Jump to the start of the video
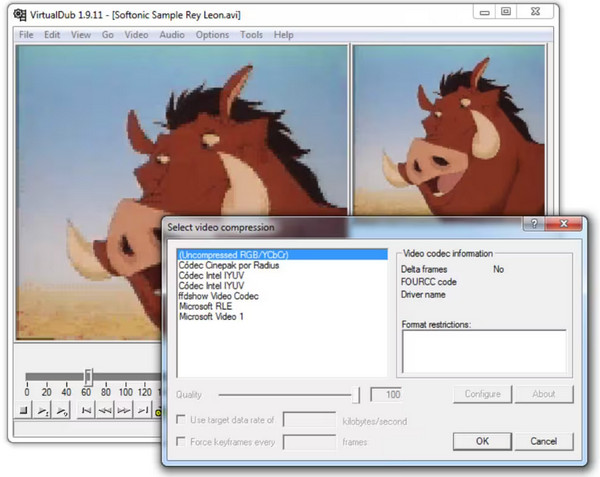600x477 pixels. coord(86,410)
